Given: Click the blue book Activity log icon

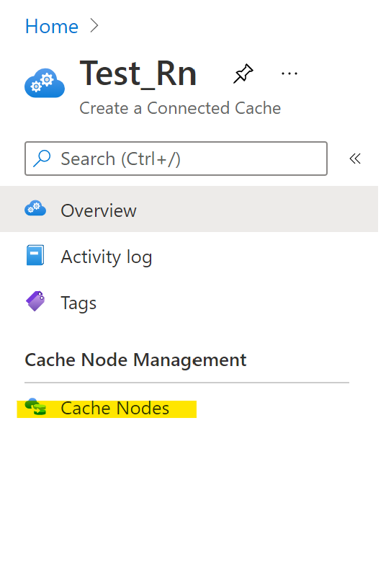Looking at the screenshot, I should pyautogui.click(x=35, y=255).
